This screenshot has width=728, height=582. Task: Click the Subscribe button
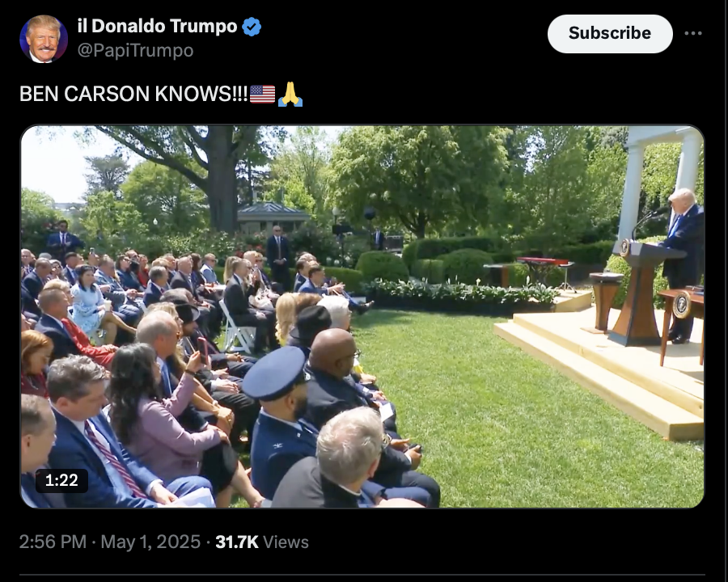tap(610, 33)
